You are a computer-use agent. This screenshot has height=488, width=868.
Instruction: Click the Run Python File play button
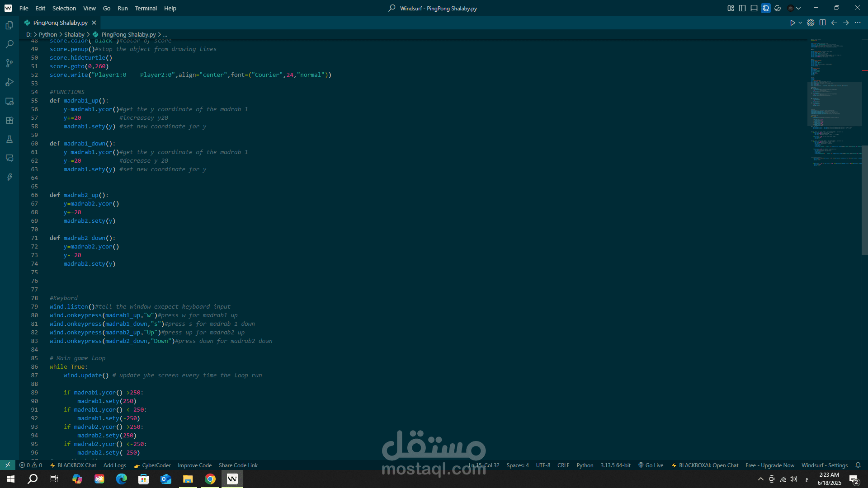pyautogui.click(x=792, y=23)
